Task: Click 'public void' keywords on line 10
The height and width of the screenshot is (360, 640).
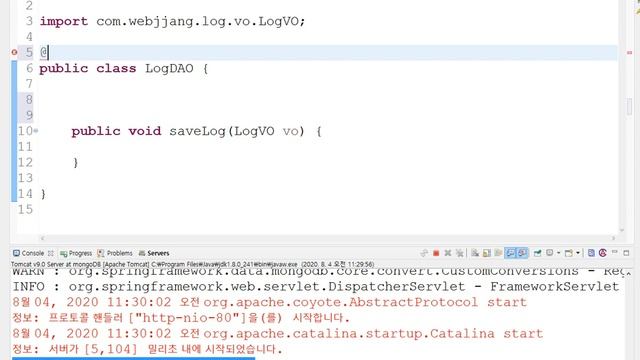Action: (x=116, y=131)
